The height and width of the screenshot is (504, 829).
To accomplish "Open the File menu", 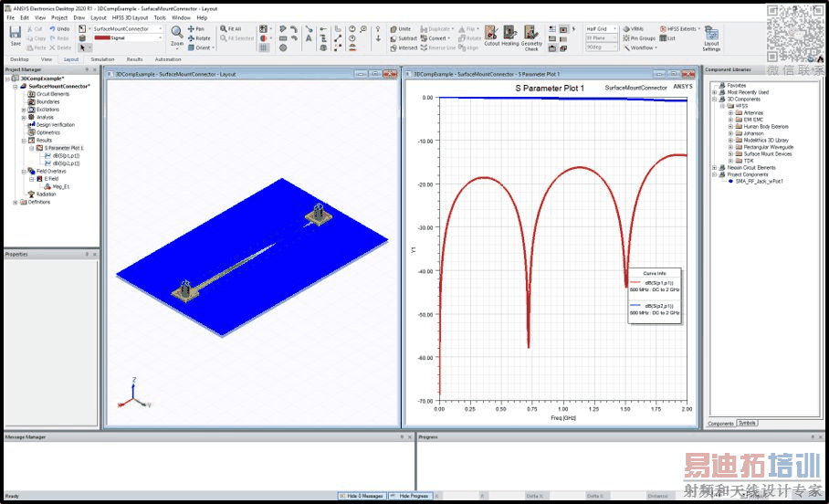I will pyautogui.click(x=11, y=17).
